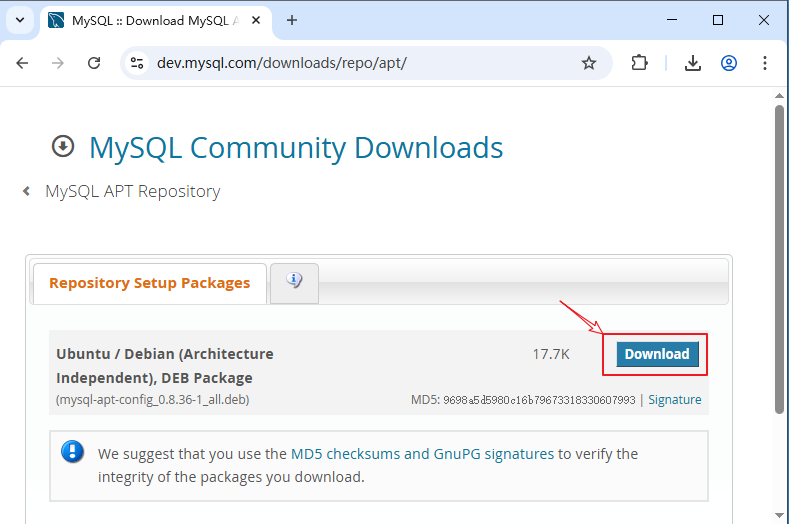
Task: Bookmark this page with the star
Action: click(589, 63)
